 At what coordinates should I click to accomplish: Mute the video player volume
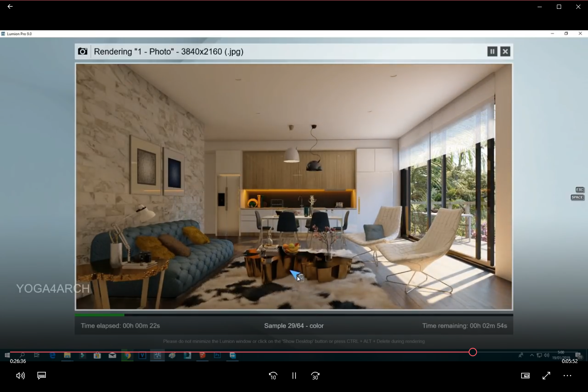point(20,376)
